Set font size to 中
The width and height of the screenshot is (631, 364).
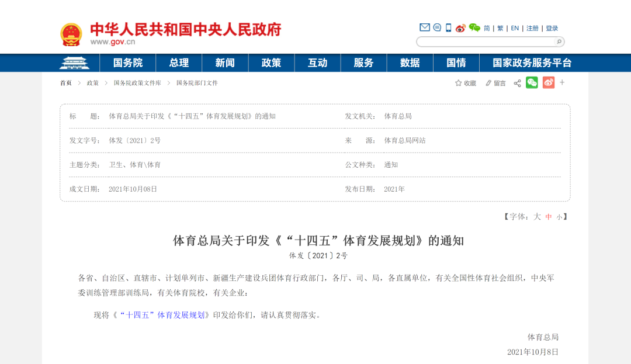(x=549, y=217)
